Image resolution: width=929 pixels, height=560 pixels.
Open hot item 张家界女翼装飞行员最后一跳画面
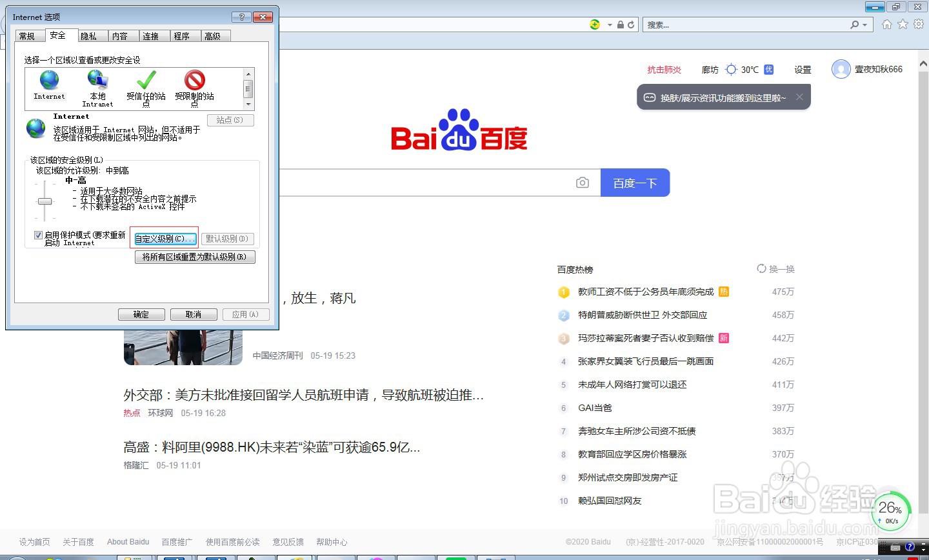coord(646,361)
